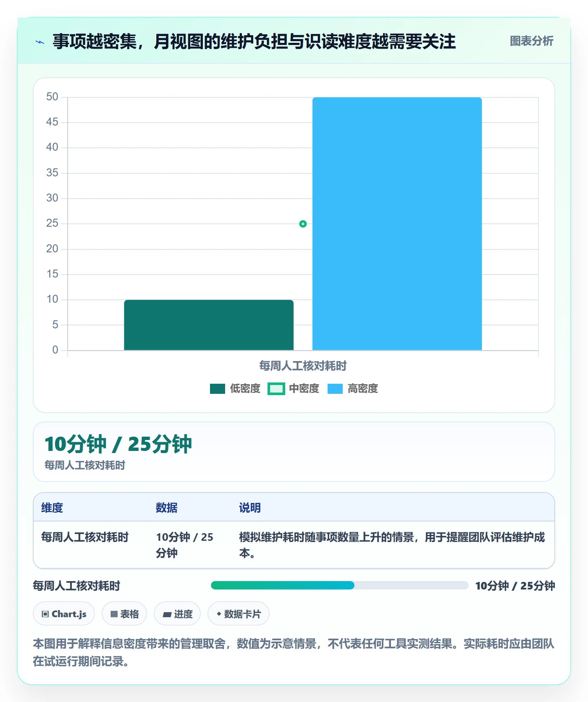Click the bar icon in the 进度 chip
Image resolution: width=588 pixels, height=702 pixels.
click(x=167, y=615)
